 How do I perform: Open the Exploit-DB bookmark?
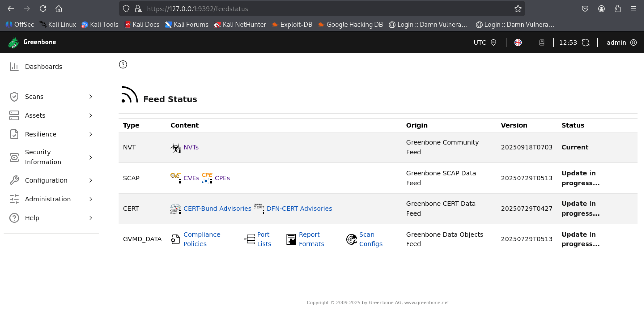[292, 25]
